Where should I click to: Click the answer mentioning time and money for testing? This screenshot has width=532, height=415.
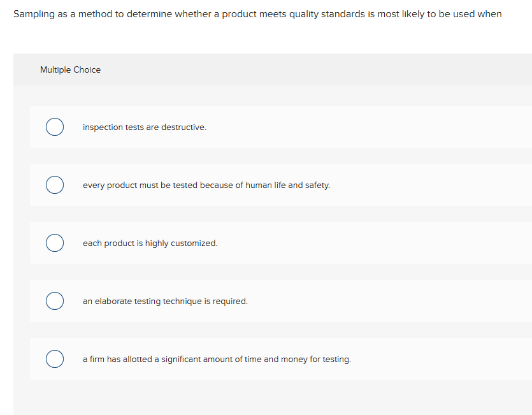pyautogui.click(x=217, y=359)
